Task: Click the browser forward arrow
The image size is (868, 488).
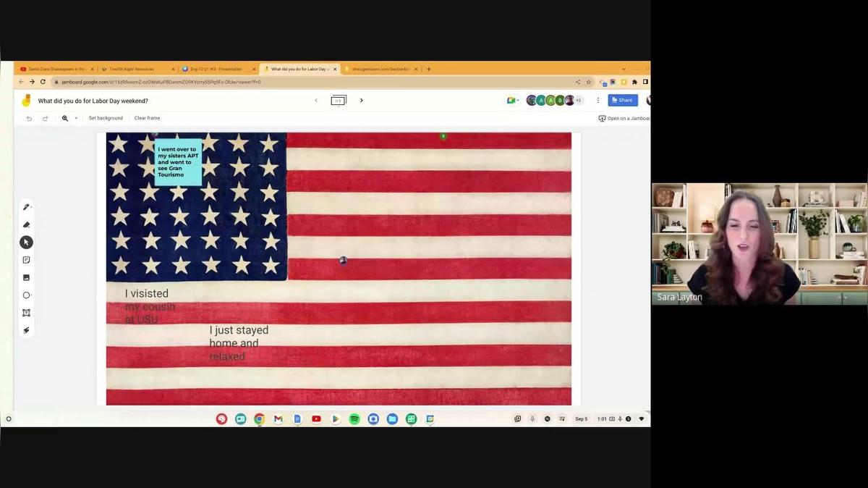Action: tap(32, 82)
